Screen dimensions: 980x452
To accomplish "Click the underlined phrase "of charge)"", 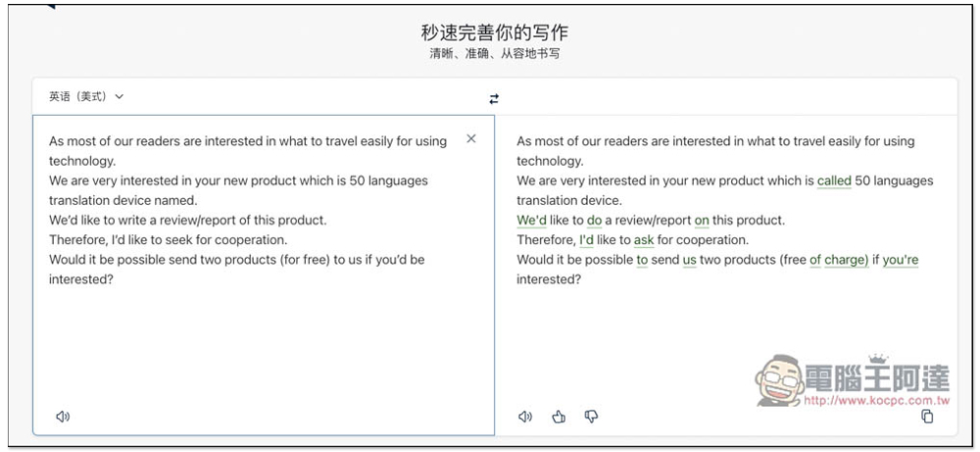I will click(x=839, y=260).
